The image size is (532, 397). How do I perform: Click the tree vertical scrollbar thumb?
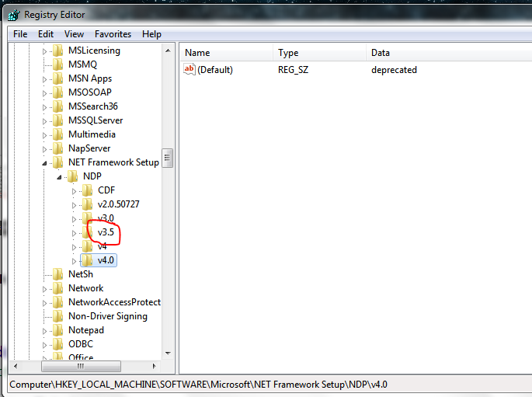coord(168,158)
